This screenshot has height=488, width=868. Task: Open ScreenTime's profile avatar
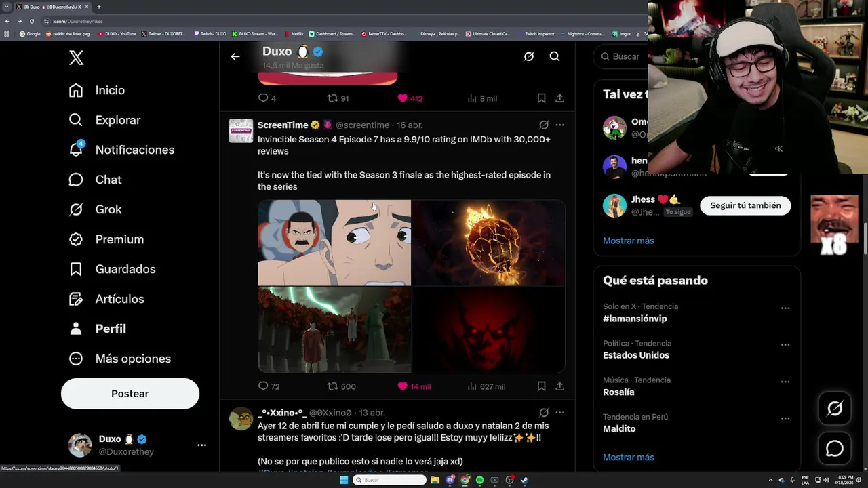pyautogui.click(x=241, y=131)
